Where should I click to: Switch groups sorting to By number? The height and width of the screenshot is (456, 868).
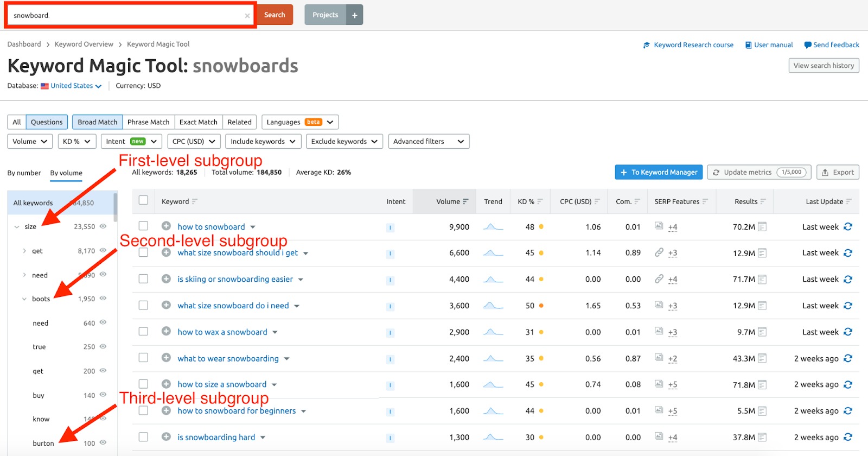[x=24, y=173]
